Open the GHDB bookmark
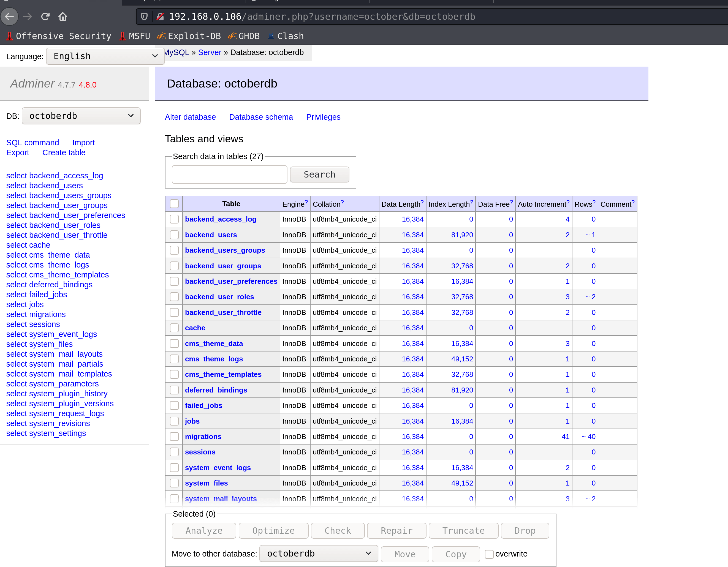 point(244,36)
